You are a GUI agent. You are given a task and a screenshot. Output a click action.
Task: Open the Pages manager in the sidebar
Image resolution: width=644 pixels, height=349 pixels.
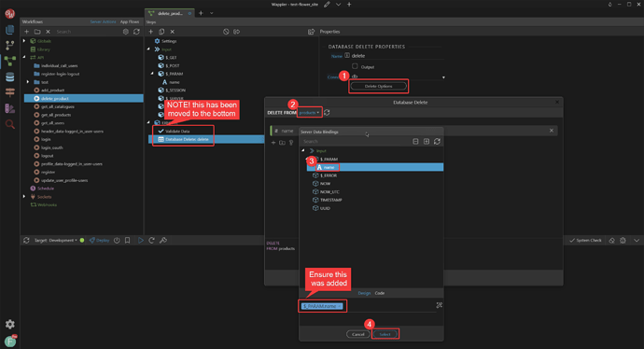coord(10,30)
